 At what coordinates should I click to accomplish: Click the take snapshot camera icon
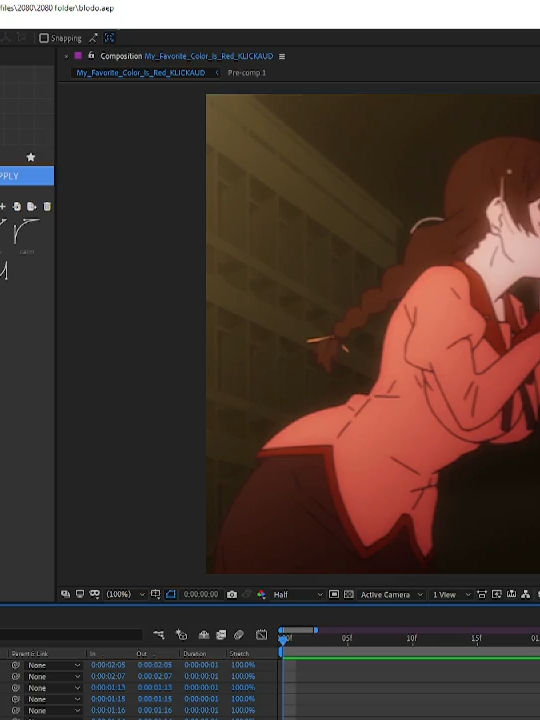point(232,595)
